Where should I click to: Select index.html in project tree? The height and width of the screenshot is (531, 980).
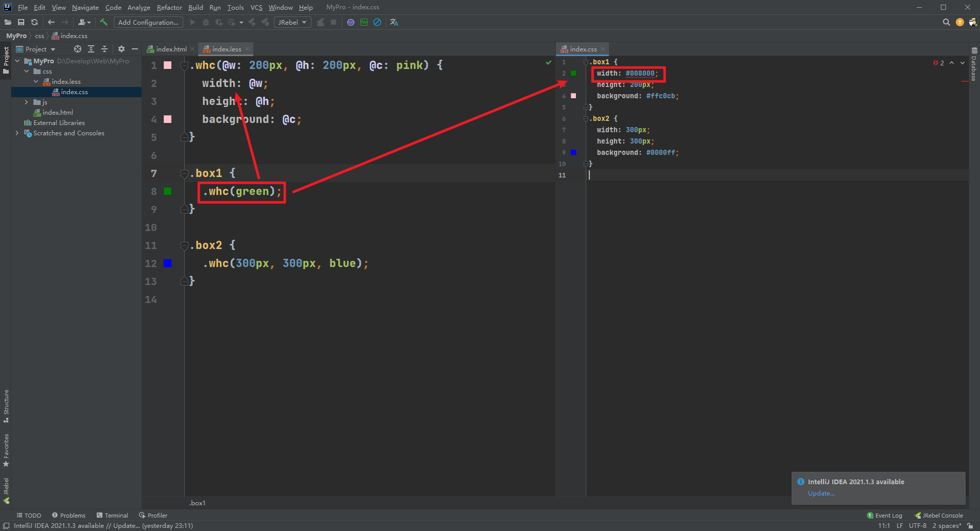pyautogui.click(x=58, y=112)
